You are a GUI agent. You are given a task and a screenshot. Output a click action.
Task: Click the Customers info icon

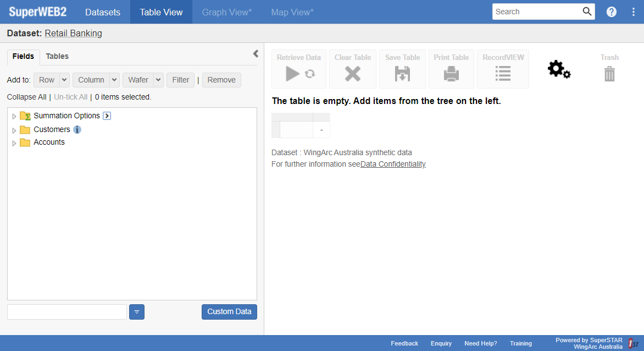click(x=77, y=130)
